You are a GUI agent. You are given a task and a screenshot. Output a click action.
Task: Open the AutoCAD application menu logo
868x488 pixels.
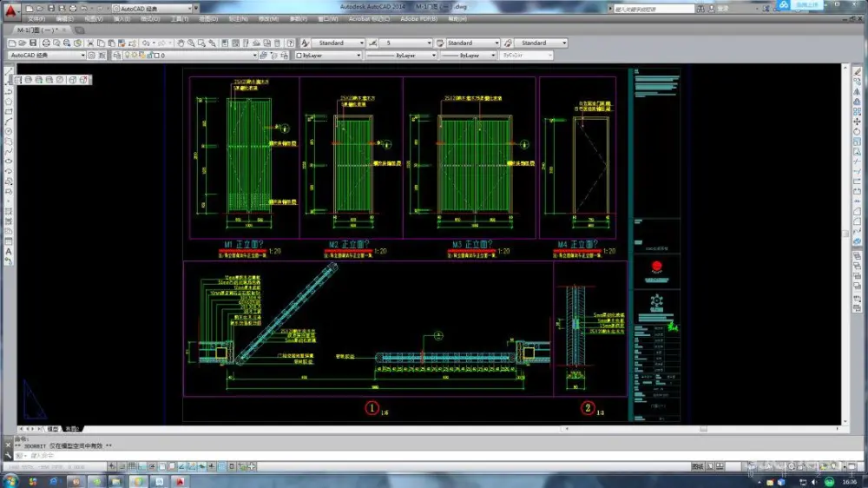click(10, 10)
